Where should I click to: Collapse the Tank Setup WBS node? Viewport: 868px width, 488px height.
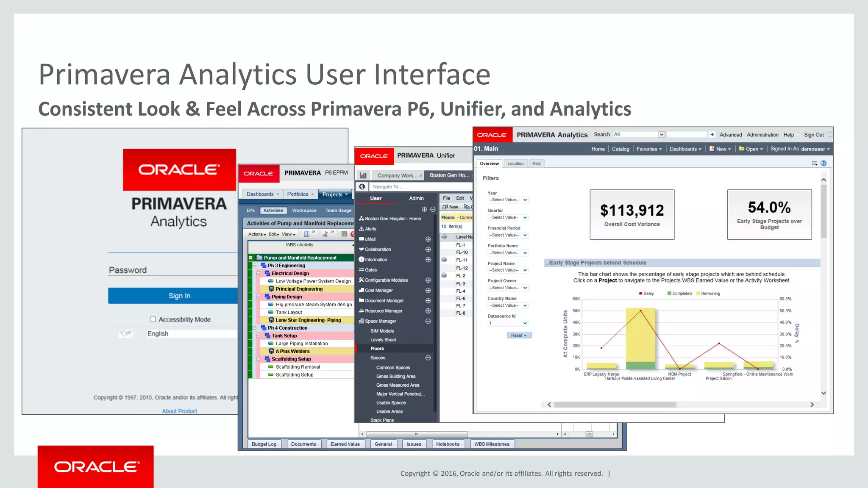tap(259, 335)
